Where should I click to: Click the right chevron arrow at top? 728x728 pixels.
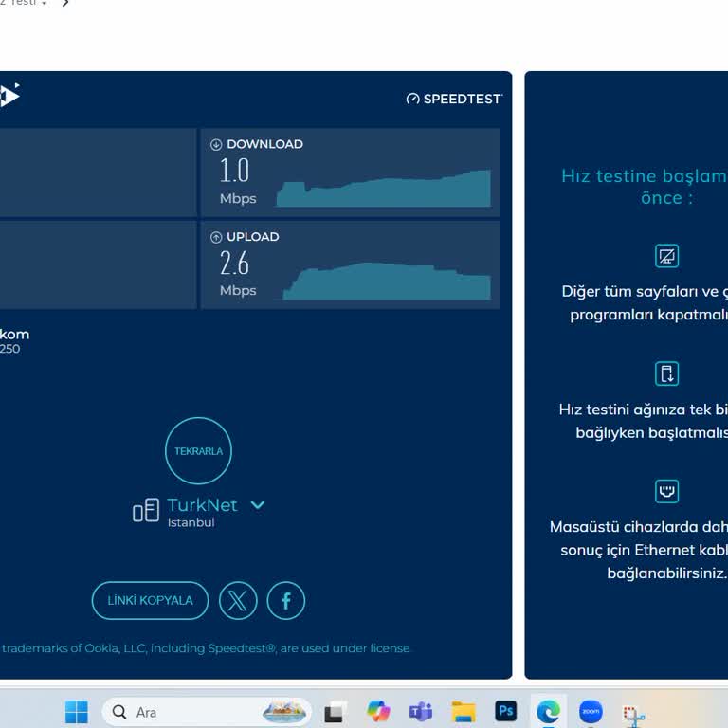point(65,4)
